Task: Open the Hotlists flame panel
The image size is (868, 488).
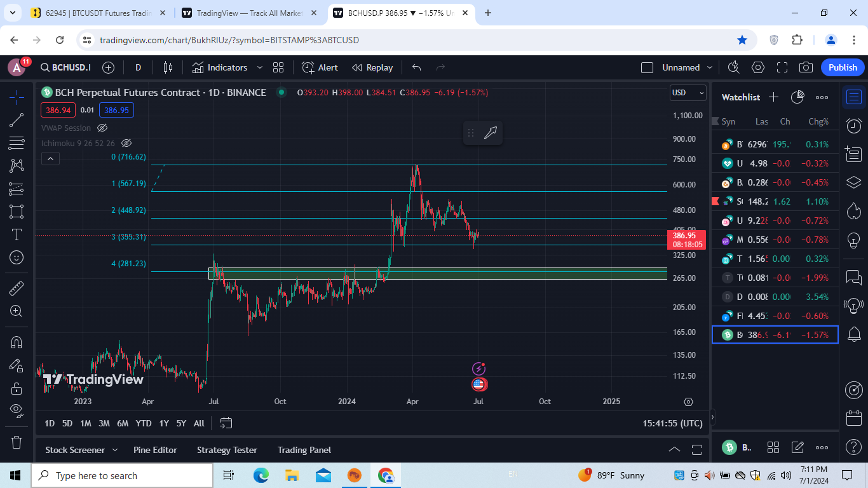Action: point(853,211)
